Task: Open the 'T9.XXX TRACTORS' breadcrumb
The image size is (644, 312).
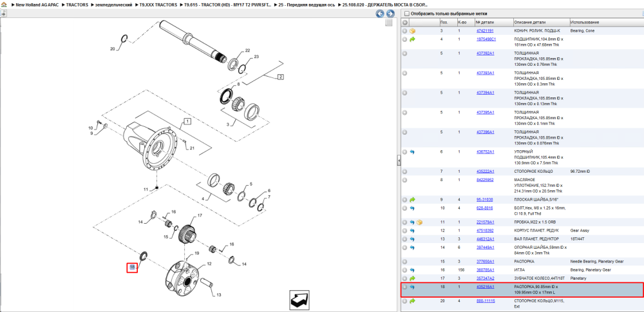Action: (159, 5)
